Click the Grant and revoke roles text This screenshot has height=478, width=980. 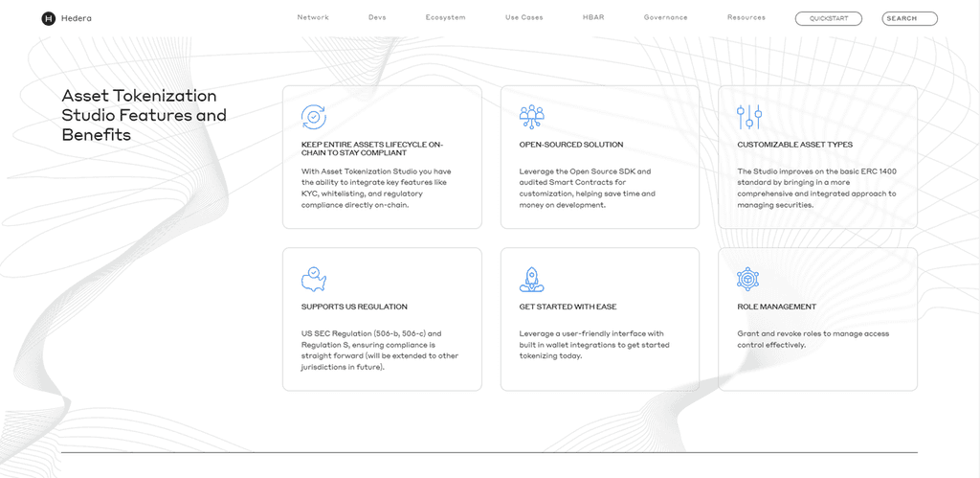click(813, 339)
